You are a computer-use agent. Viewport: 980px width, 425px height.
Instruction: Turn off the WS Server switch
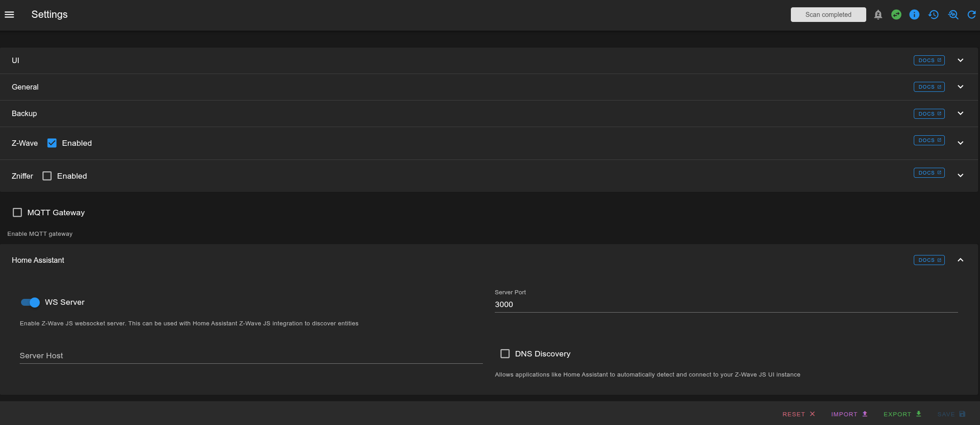30,303
